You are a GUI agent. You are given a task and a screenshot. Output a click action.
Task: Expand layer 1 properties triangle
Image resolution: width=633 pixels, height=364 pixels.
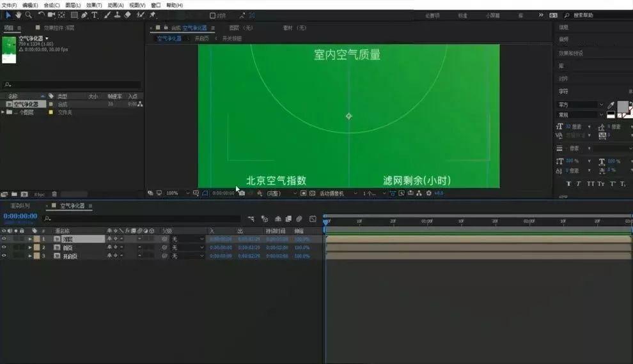point(30,239)
